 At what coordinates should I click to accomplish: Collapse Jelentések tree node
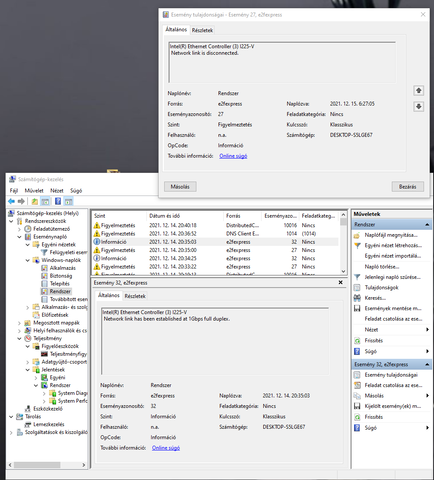tap(28, 369)
